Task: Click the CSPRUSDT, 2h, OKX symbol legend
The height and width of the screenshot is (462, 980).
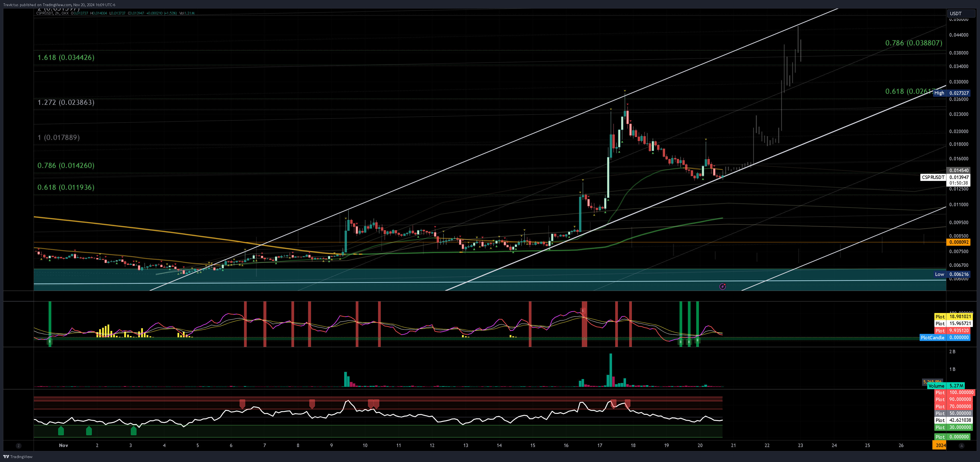Action: [x=52, y=13]
